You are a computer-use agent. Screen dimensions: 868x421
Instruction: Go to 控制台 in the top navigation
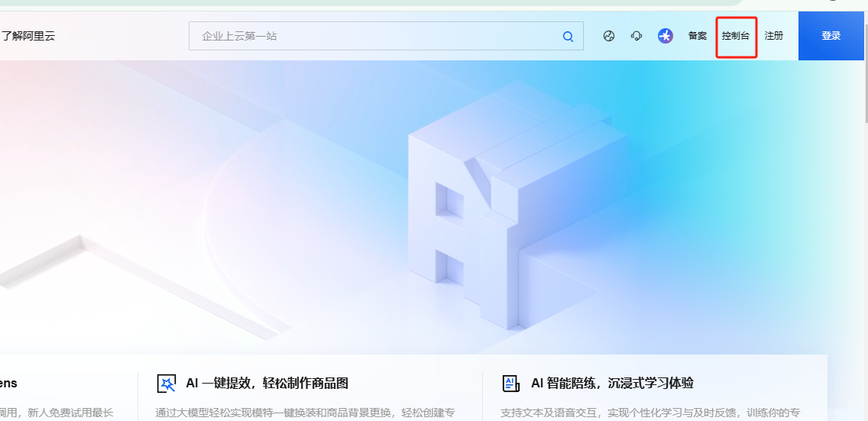tap(736, 36)
